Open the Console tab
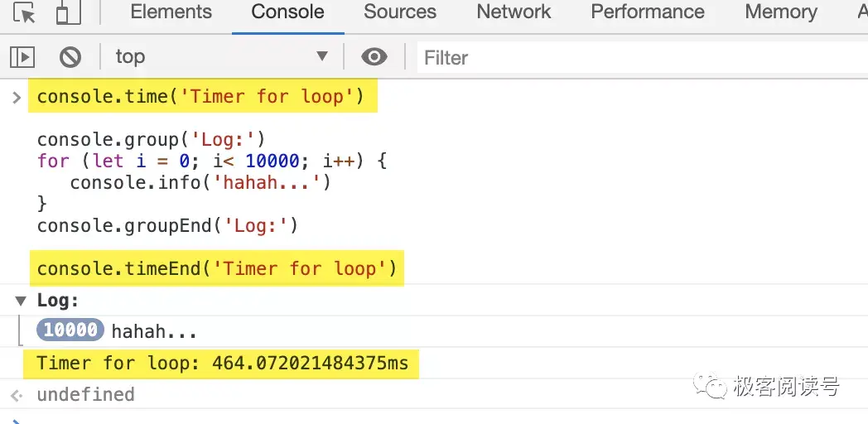 pos(287,12)
